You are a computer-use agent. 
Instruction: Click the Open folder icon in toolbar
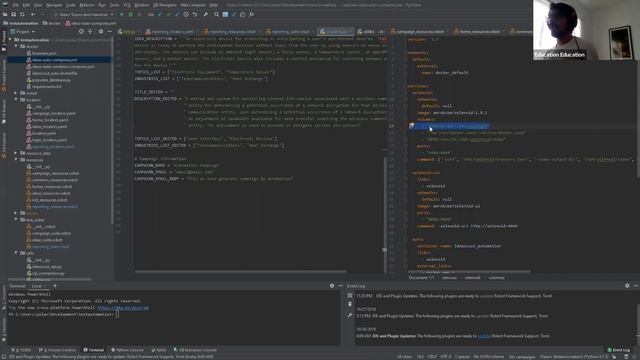(5, 14)
